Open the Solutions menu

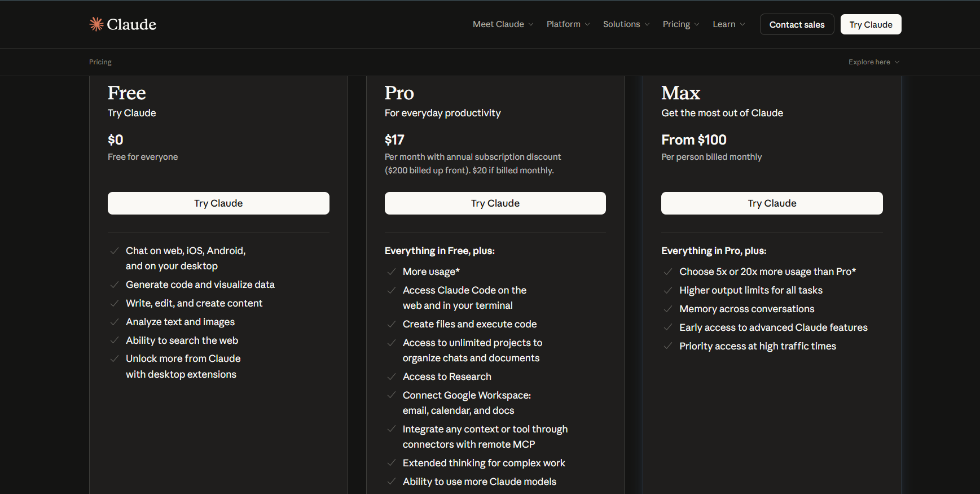coord(626,24)
